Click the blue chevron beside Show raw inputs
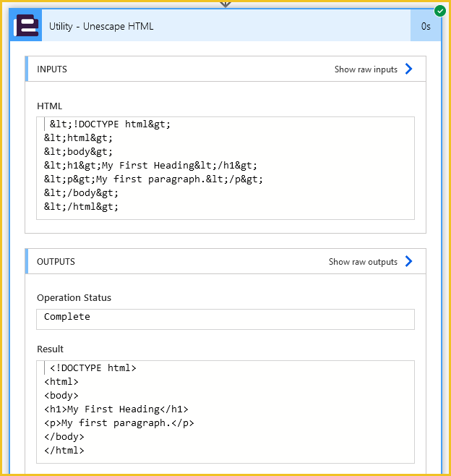This screenshot has height=476, width=451. (x=408, y=69)
